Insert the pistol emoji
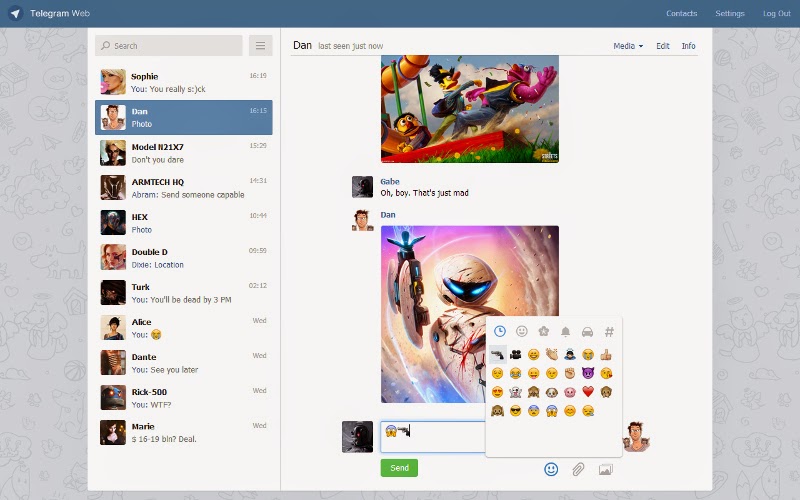 tap(497, 354)
